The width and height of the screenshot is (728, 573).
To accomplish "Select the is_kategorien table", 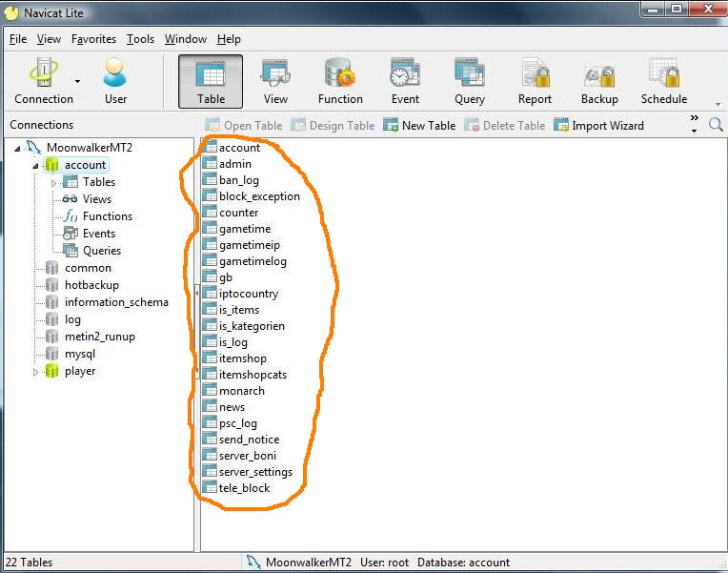I will coord(244,326).
